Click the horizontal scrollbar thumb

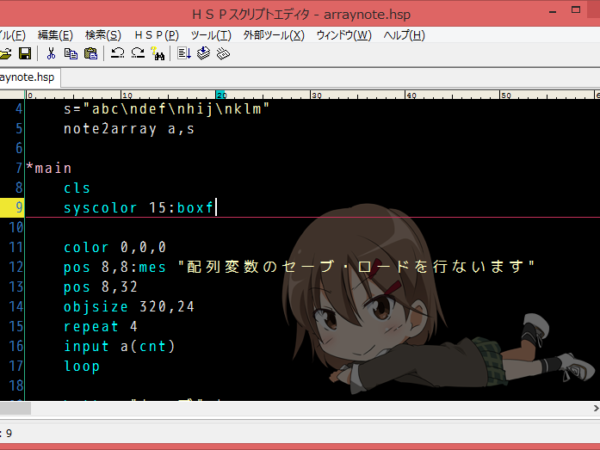[15, 409]
